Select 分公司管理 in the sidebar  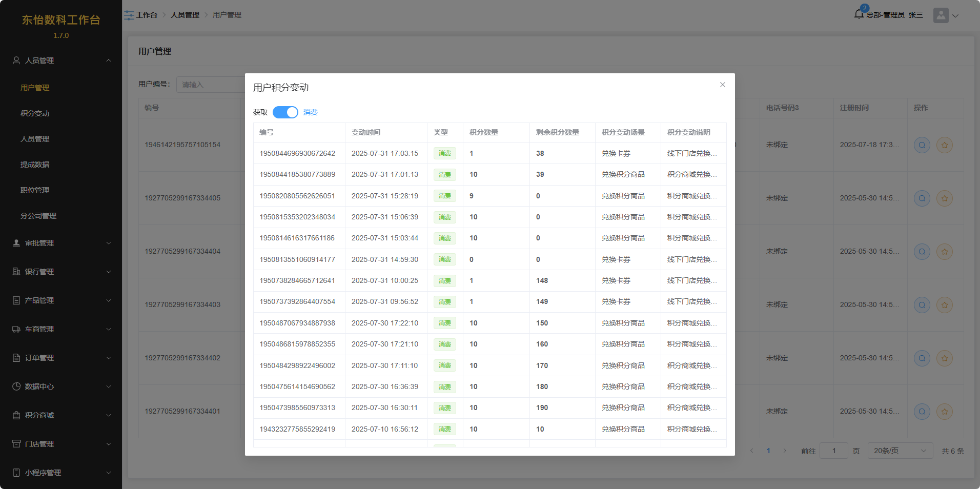[38, 216]
